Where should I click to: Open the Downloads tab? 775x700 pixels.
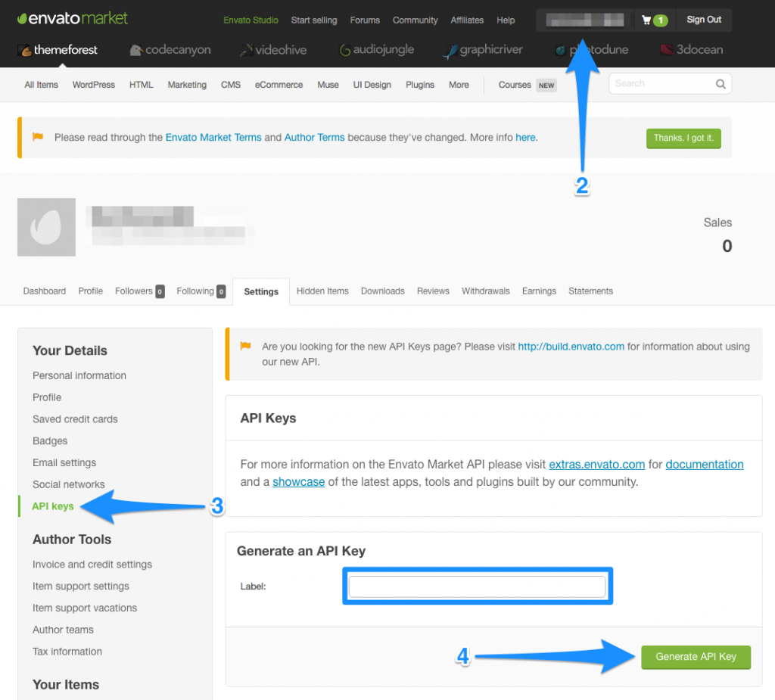pyautogui.click(x=382, y=291)
